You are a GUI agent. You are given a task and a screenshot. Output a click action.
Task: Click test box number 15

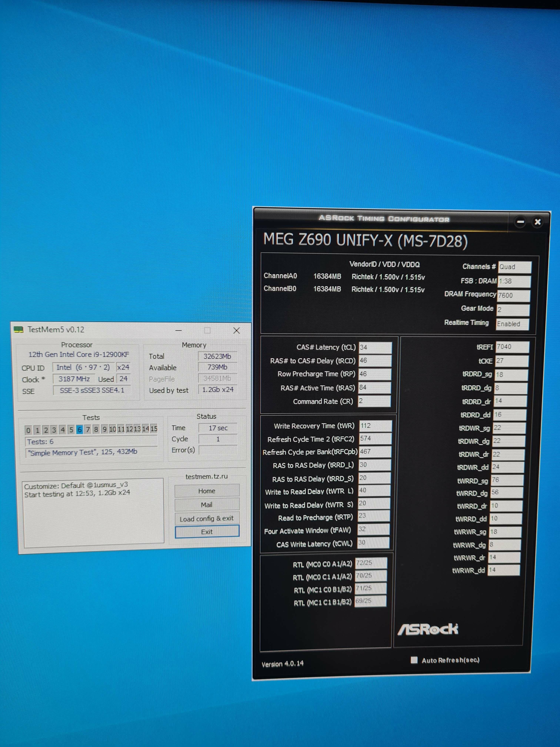click(154, 429)
